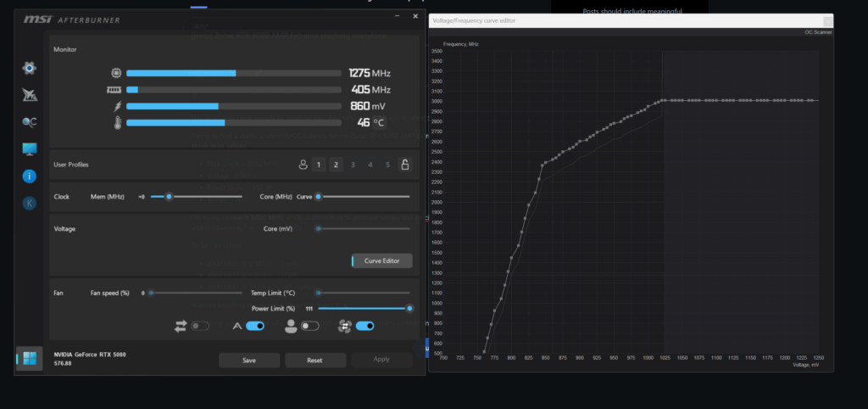Open Afterburner settings gear icon
The image size is (868, 409).
[30, 68]
